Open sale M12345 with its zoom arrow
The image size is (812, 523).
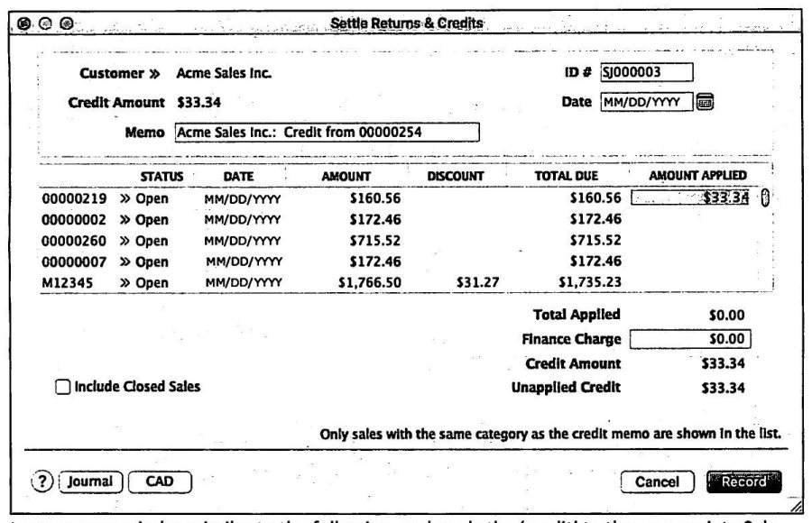pos(125,283)
